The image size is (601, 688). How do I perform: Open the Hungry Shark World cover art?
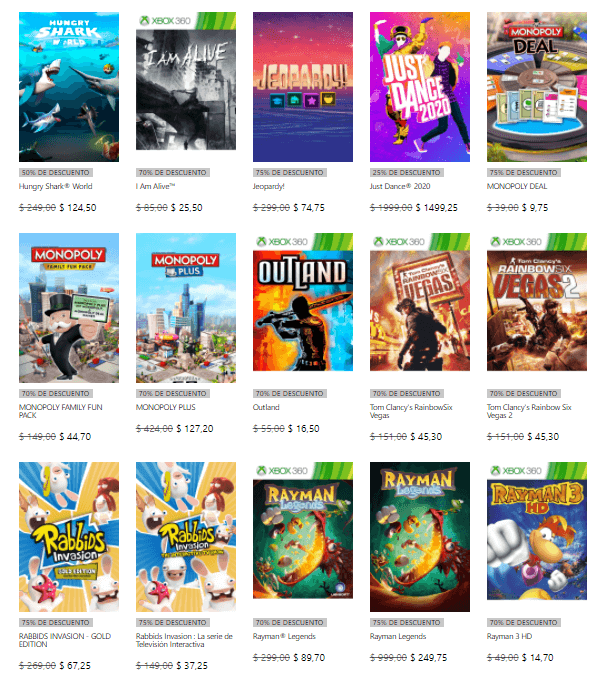[69, 87]
